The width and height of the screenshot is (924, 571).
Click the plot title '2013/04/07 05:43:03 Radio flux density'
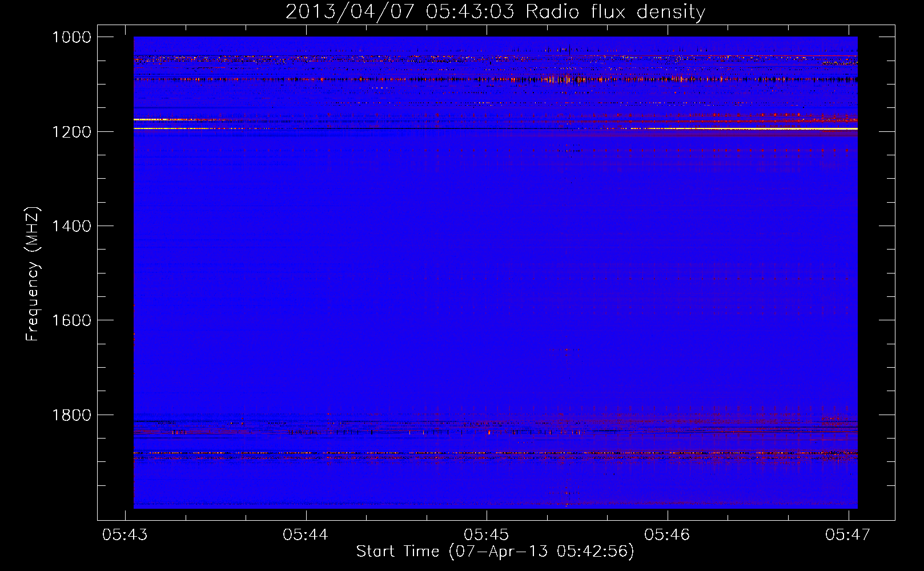(x=495, y=12)
